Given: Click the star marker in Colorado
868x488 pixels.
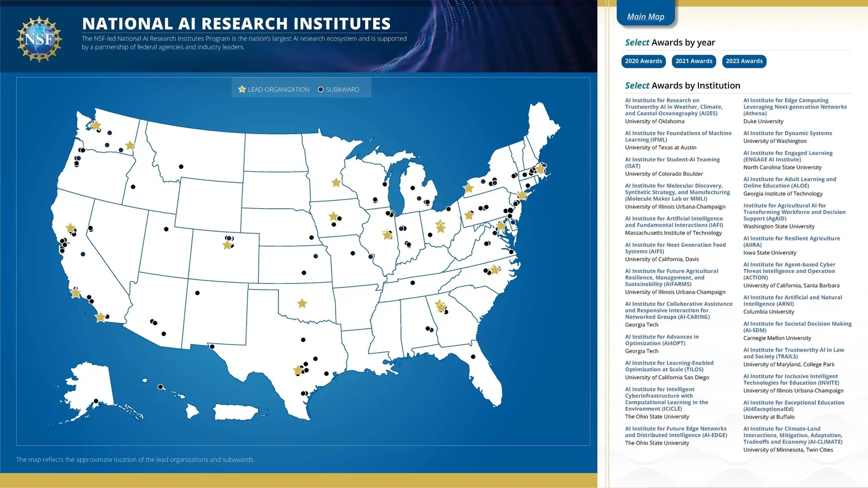Looking at the screenshot, I should [x=226, y=245].
